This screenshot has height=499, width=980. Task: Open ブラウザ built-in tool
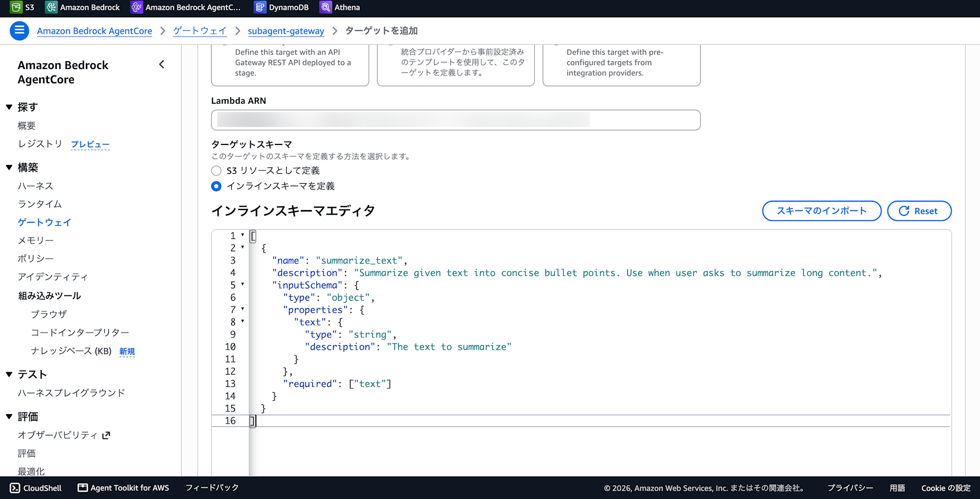pos(49,314)
